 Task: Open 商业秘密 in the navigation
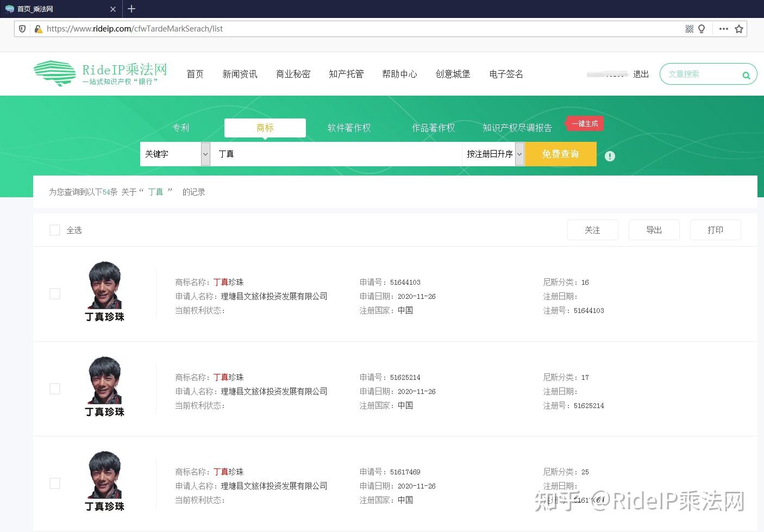pyautogui.click(x=293, y=74)
